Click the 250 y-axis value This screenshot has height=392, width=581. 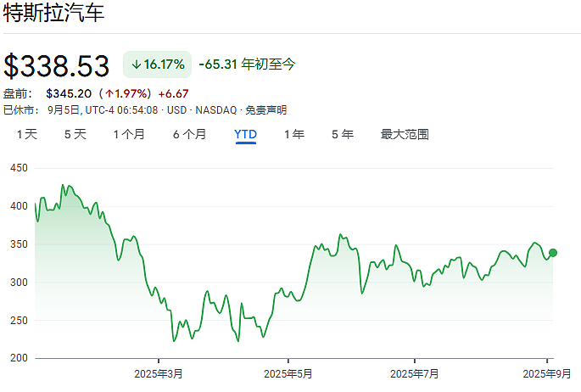[x=19, y=321]
